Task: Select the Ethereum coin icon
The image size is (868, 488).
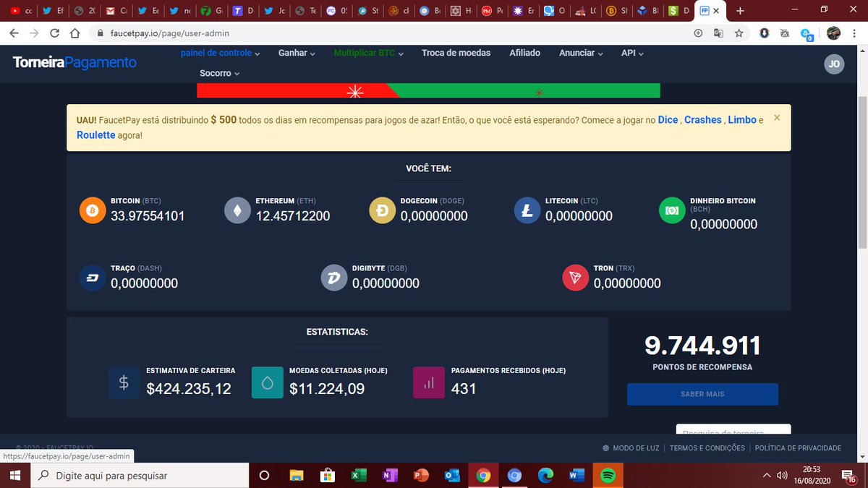Action: click(237, 210)
